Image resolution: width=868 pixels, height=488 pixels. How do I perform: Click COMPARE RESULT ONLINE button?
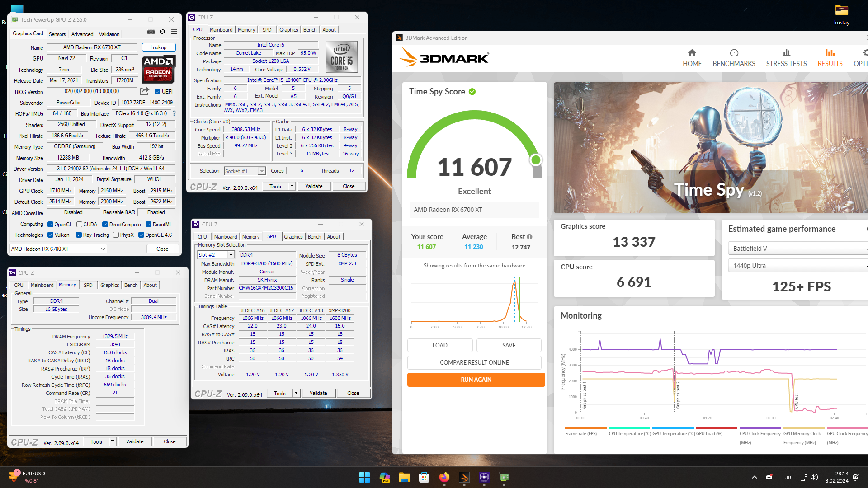(x=474, y=362)
